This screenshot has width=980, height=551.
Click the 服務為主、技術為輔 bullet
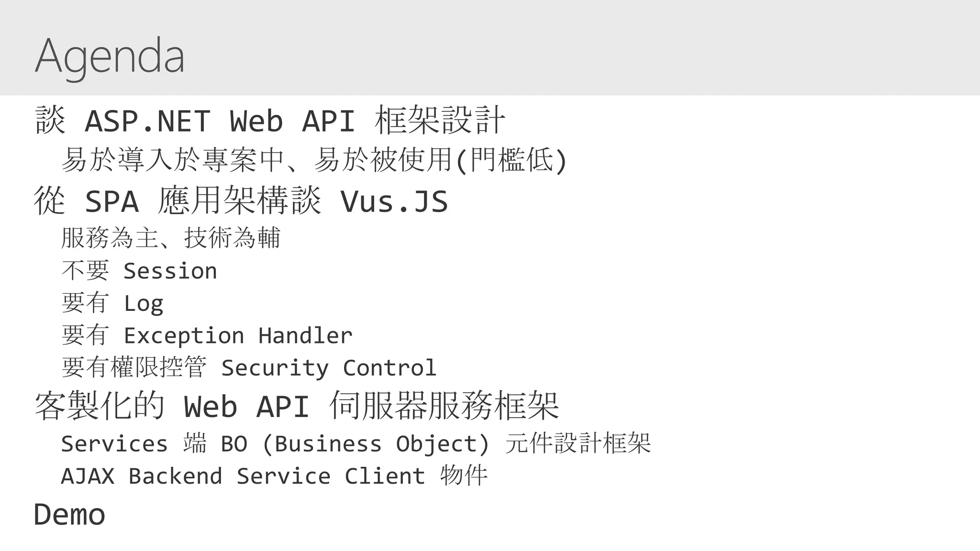(171, 238)
